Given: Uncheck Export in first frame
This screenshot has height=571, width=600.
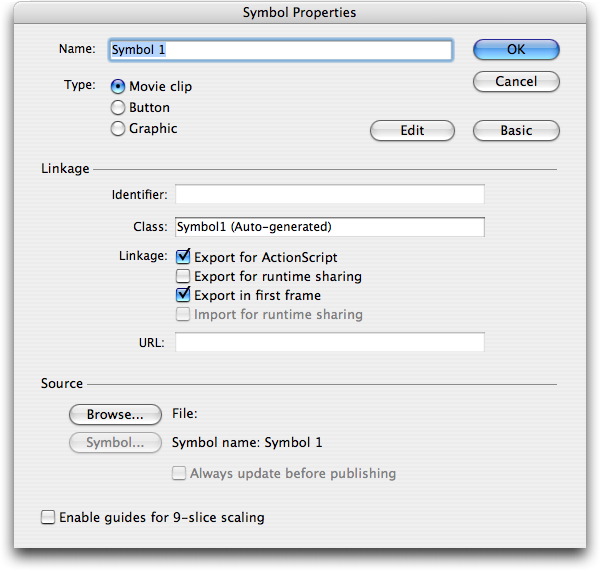Looking at the screenshot, I should (x=183, y=295).
